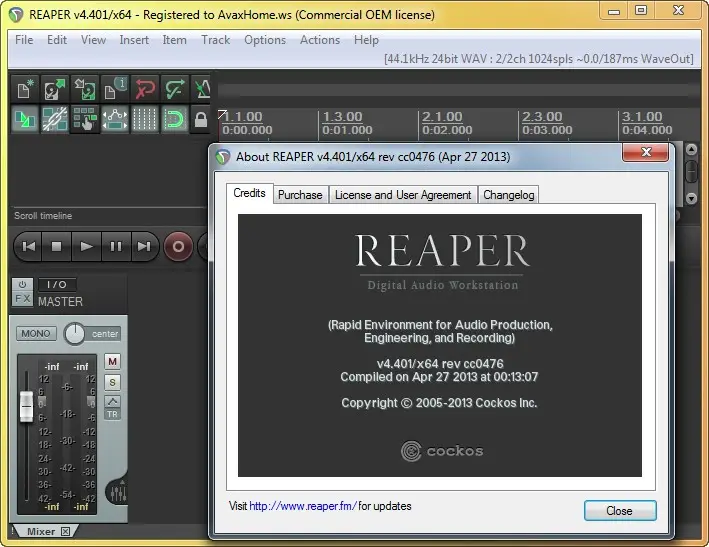Click vertical scrollbar down arrow
This screenshot has width=709, height=547.
tap(691, 198)
